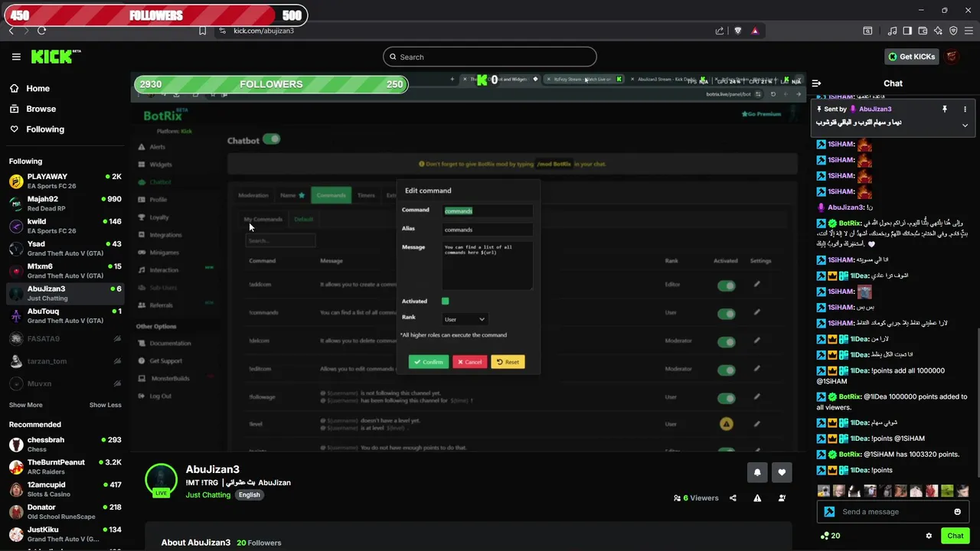Viewport: 980px width, 551px height.
Task: Click the Brave Rewards triangle icon
Action: click(755, 31)
